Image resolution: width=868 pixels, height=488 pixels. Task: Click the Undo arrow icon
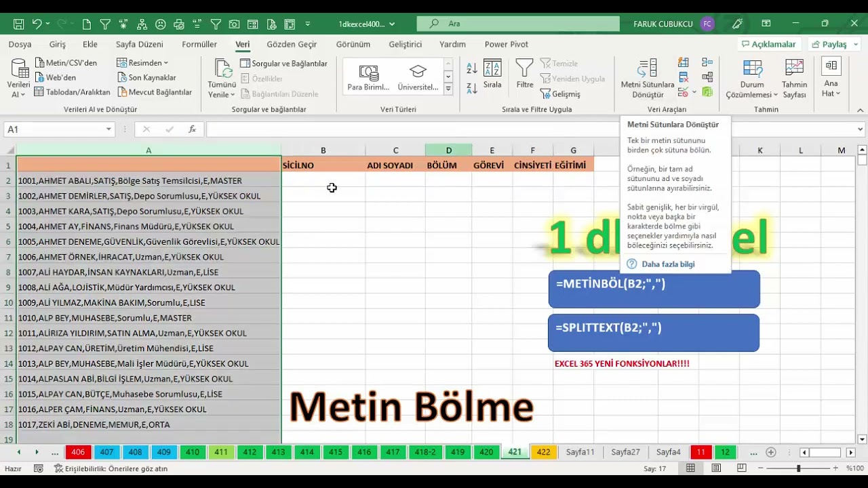[x=37, y=24]
